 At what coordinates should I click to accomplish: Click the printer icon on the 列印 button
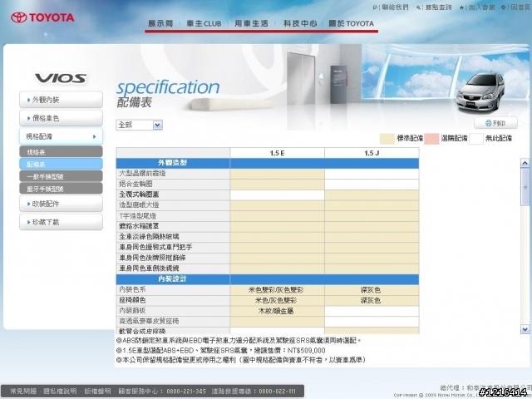[x=488, y=123]
